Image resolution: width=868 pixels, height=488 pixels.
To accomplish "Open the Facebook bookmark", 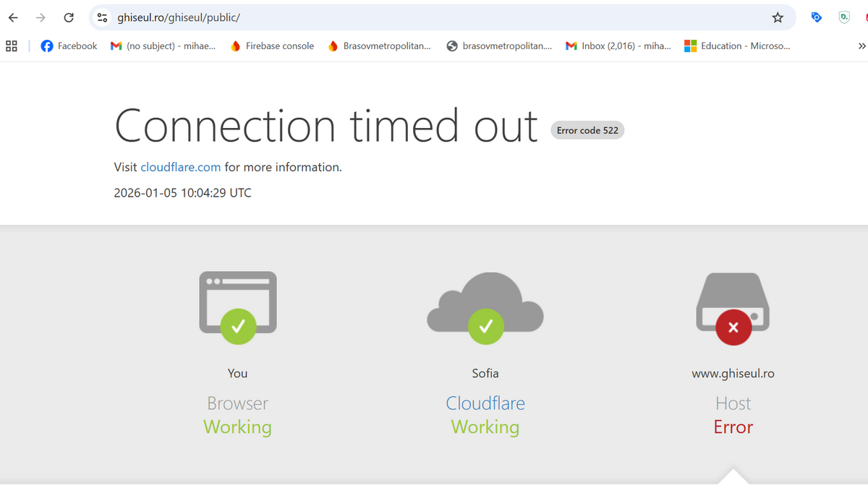I will (69, 46).
